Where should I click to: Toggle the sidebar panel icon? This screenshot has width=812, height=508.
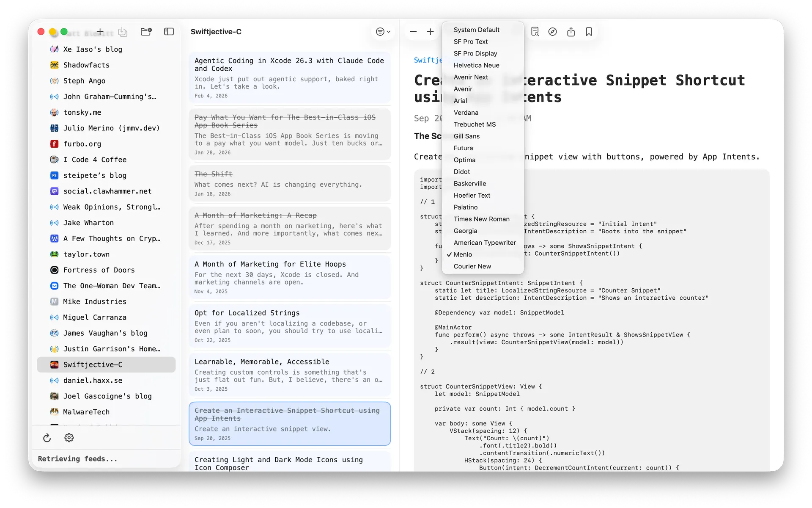[169, 32]
